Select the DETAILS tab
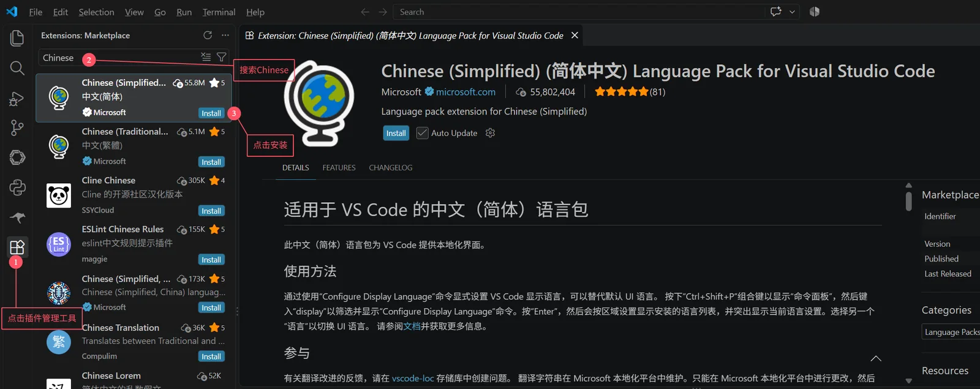Screen dimensions: 980x389 tap(296, 168)
